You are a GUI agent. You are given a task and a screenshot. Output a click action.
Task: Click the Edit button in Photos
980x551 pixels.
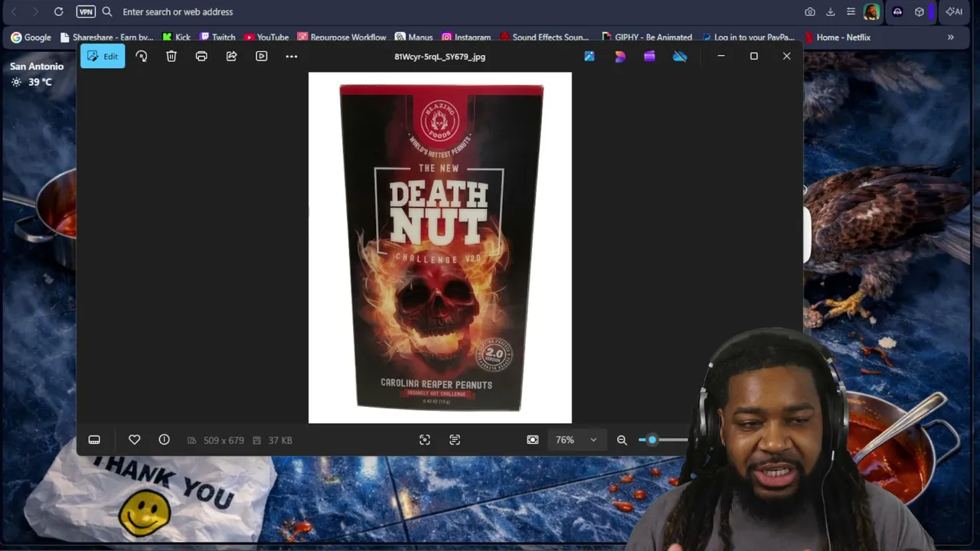click(x=103, y=56)
